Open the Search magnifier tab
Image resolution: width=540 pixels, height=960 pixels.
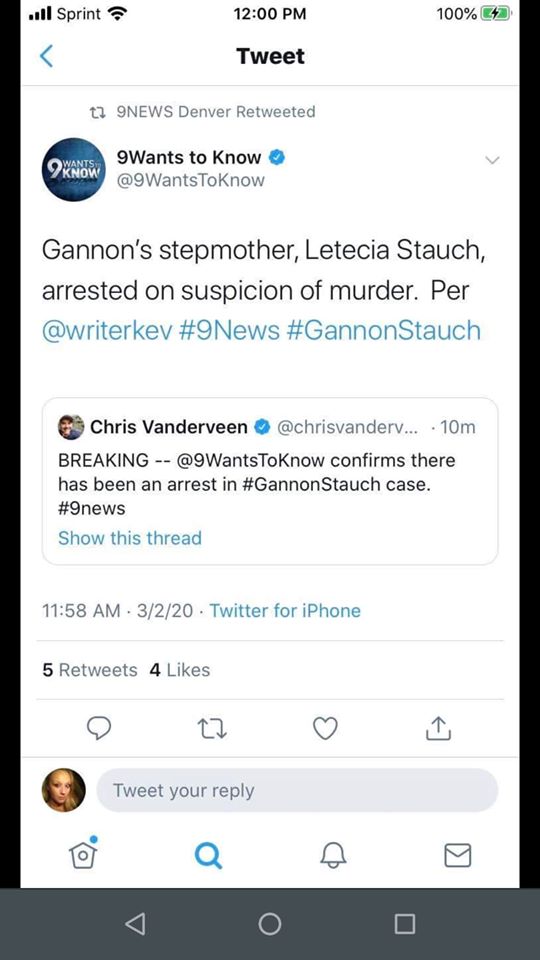coord(208,855)
